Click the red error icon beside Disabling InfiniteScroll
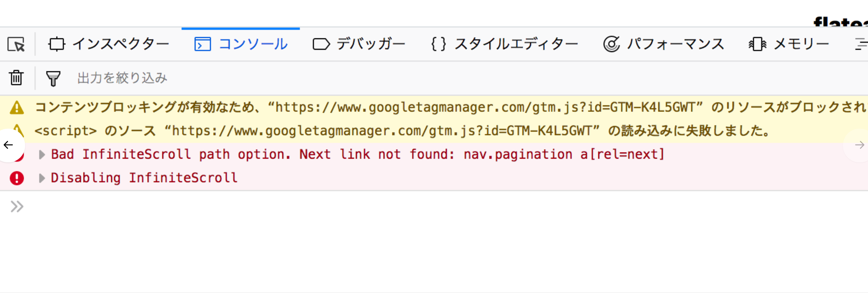The height and width of the screenshot is (293, 868). point(17,178)
